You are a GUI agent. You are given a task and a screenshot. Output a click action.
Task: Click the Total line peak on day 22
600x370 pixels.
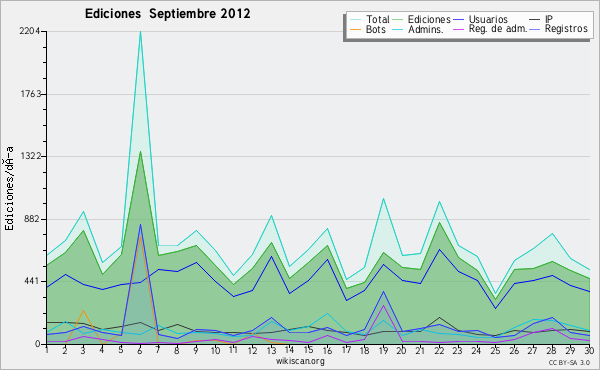point(440,202)
